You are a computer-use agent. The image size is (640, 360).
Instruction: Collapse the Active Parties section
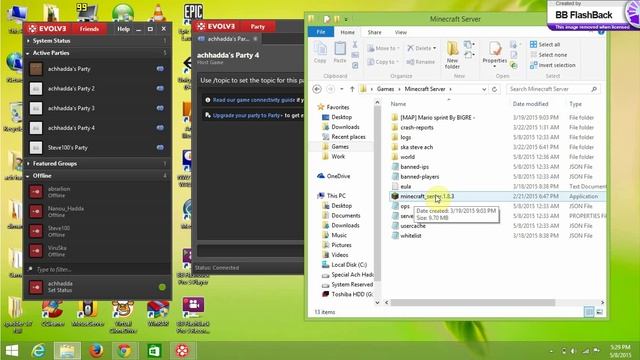pyautogui.click(x=28, y=53)
